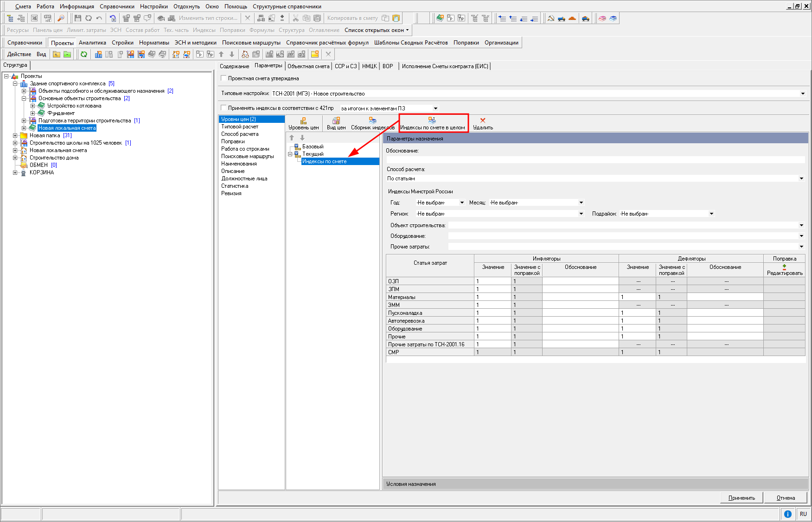Click the blue info icon in status bar
Image resolution: width=812 pixels, height=522 pixels.
click(x=787, y=514)
